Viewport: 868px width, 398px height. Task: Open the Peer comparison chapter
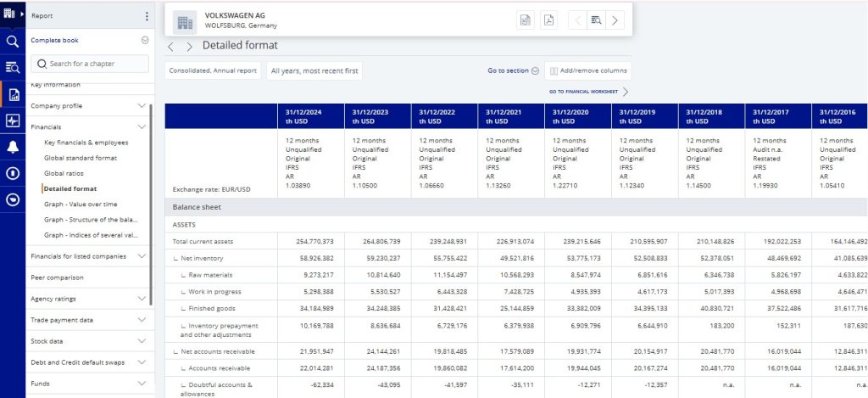click(x=57, y=277)
